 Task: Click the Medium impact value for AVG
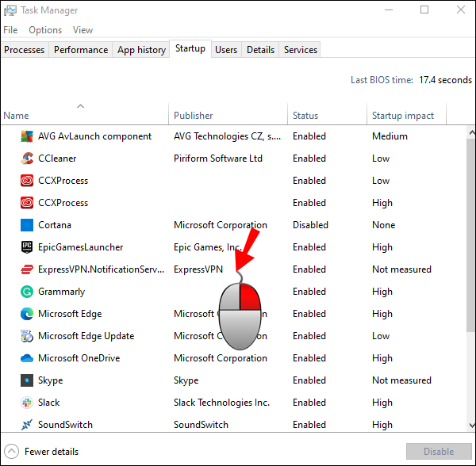point(390,136)
